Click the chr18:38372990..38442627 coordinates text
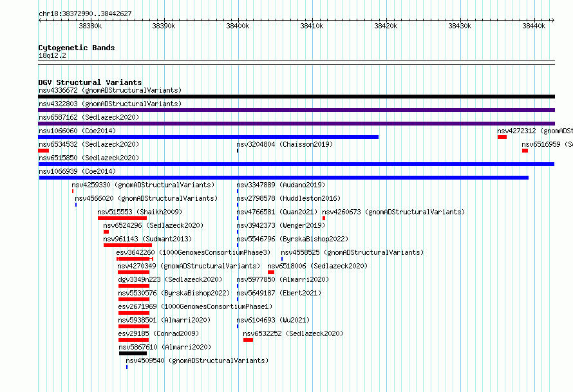The height and width of the screenshot is (392, 573). tap(85, 14)
